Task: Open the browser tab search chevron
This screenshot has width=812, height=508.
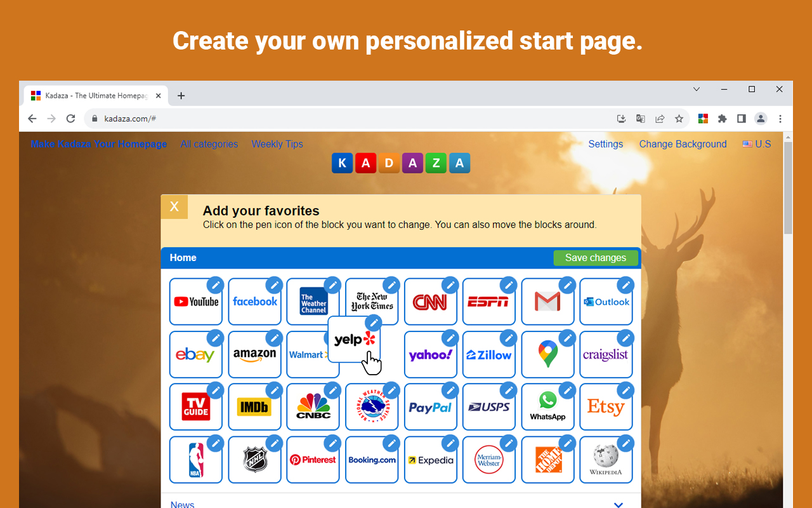Action: [697, 90]
